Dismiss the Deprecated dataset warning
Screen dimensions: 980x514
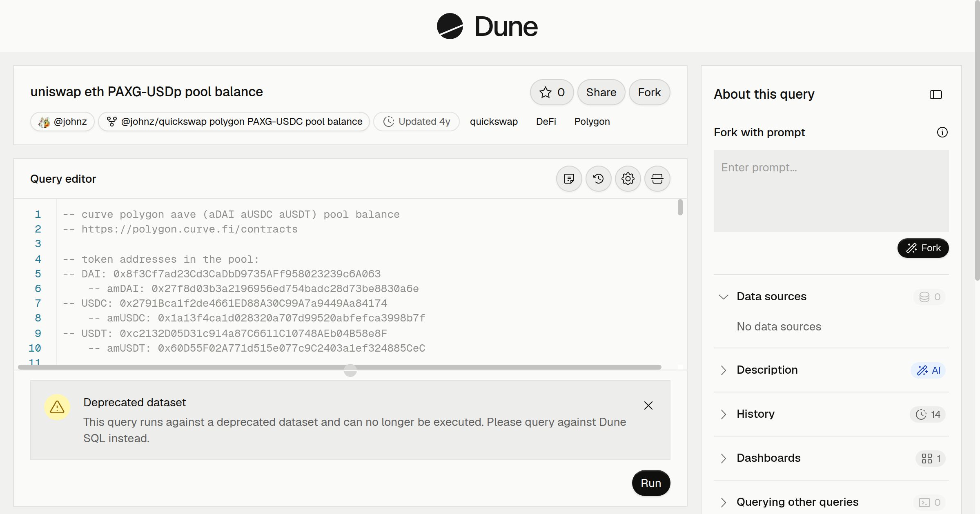[648, 405]
